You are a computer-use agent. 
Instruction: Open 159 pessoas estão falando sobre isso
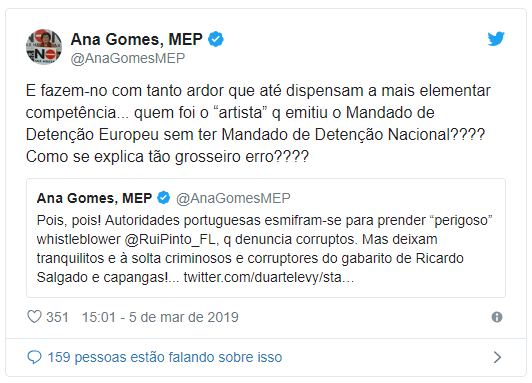165,357
